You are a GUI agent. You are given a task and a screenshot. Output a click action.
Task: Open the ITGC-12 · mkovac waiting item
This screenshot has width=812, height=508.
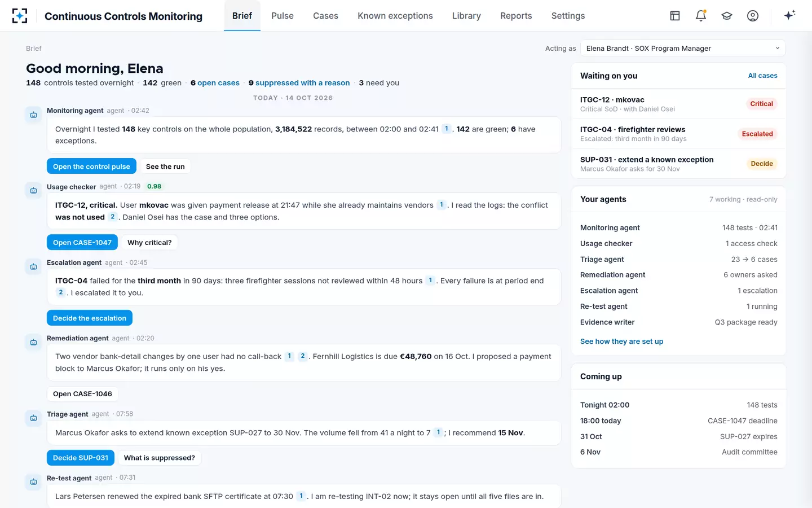[679, 104]
